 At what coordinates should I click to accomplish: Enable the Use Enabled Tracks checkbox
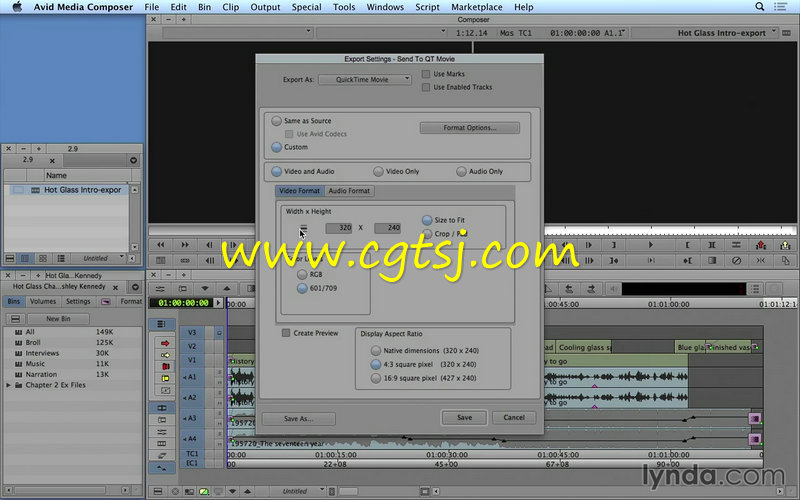coord(426,87)
